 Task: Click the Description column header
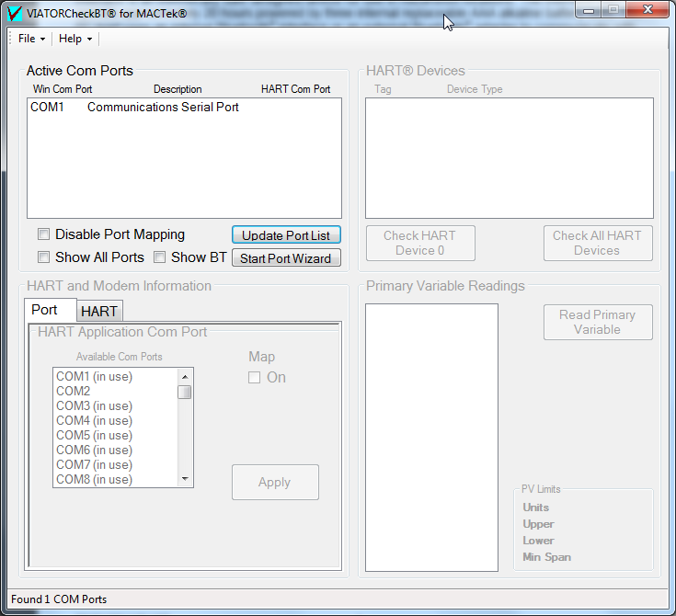[x=178, y=89]
